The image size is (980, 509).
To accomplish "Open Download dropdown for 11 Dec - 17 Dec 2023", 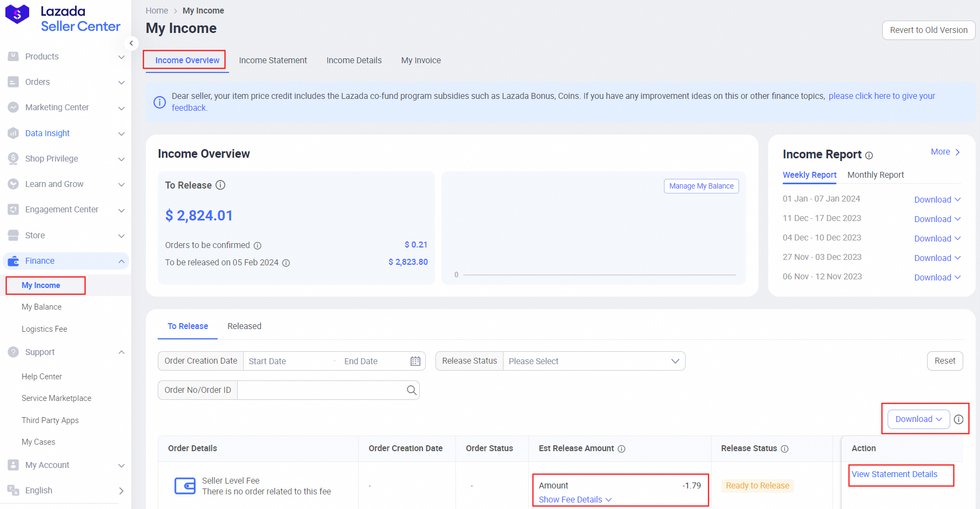I will tap(937, 219).
